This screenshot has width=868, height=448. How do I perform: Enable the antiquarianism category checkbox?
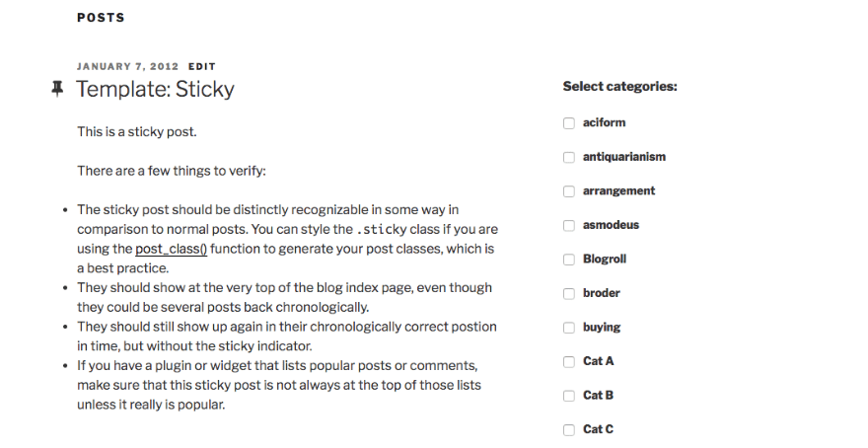tap(568, 157)
